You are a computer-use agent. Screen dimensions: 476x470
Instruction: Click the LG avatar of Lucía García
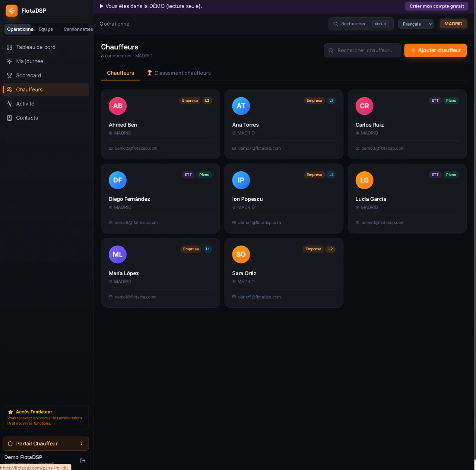coord(364,180)
